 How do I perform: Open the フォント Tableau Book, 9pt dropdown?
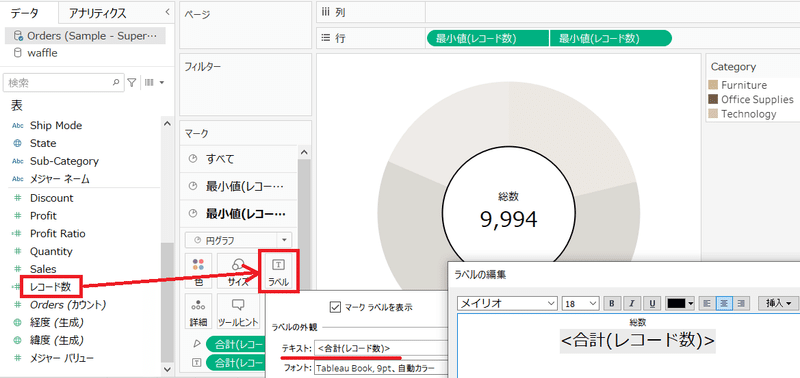(381, 367)
